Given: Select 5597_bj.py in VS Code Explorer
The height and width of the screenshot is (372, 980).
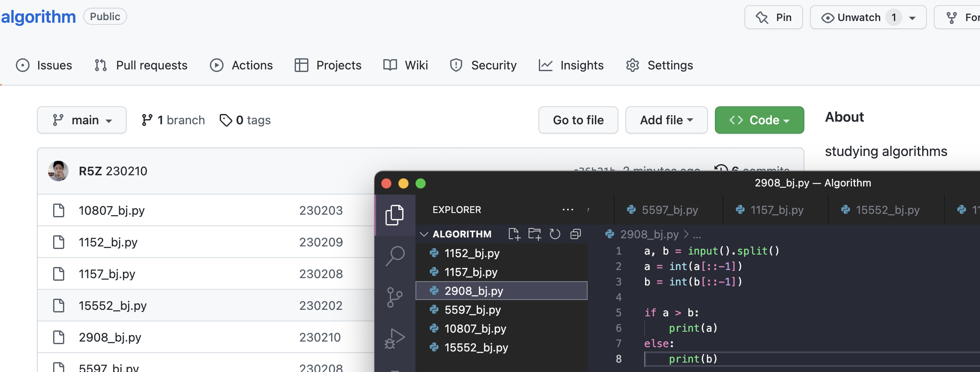Looking at the screenshot, I should [x=502, y=310].
